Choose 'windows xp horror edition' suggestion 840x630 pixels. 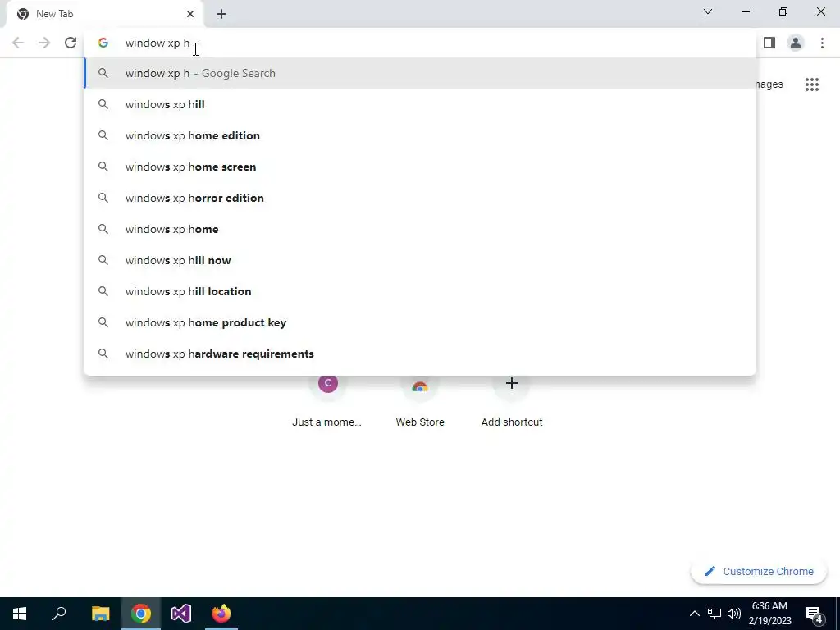(420, 198)
